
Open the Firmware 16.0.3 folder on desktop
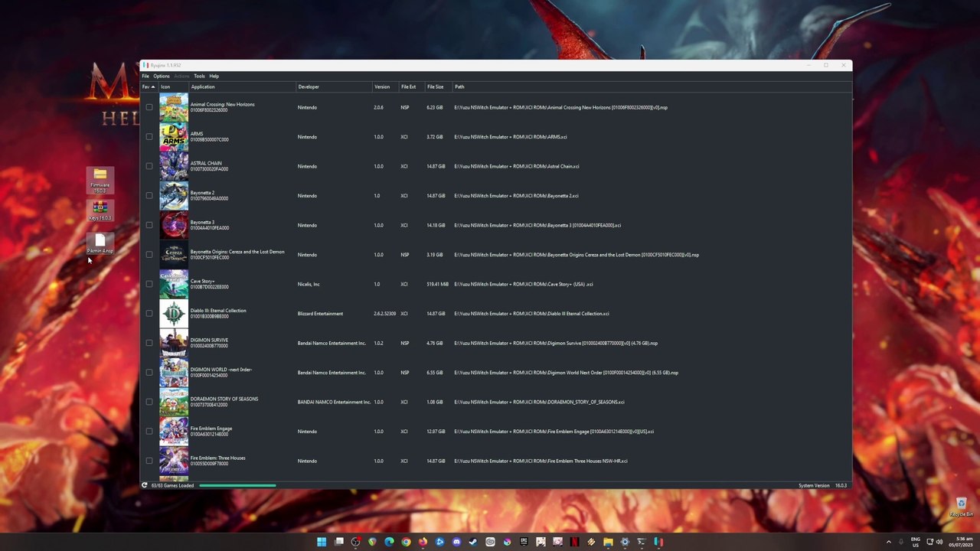click(x=100, y=180)
